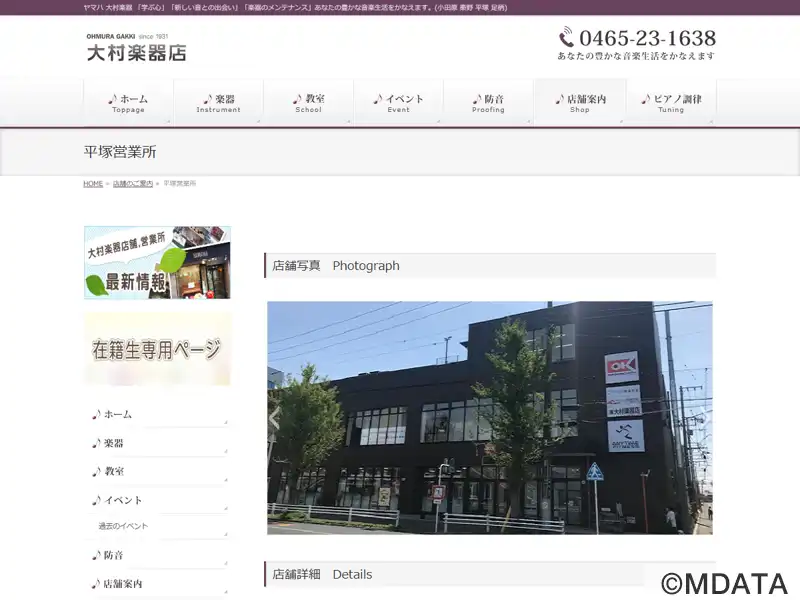Show previous store photo with left arrow
Image resolution: width=800 pixels, height=600 pixels.
pyautogui.click(x=275, y=418)
